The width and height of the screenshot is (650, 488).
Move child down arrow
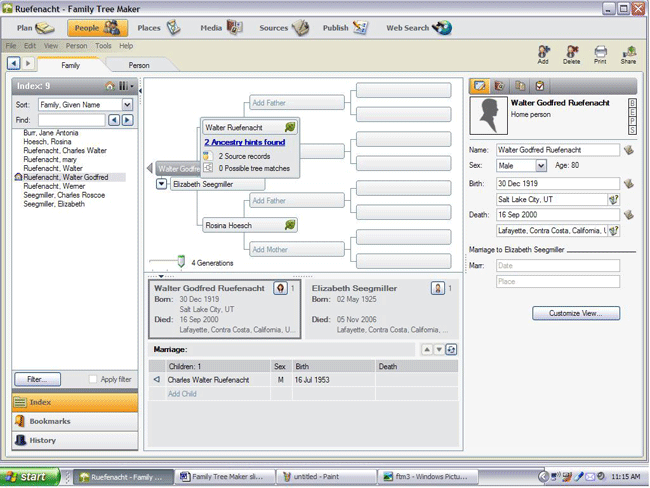point(439,350)
